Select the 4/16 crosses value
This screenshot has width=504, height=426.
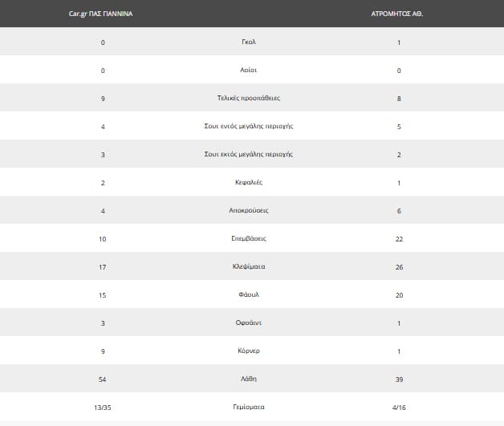(399, 407)
